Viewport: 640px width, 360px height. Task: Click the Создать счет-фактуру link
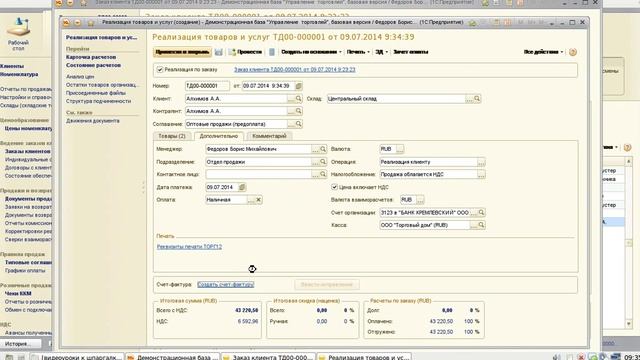pos(225,285)
